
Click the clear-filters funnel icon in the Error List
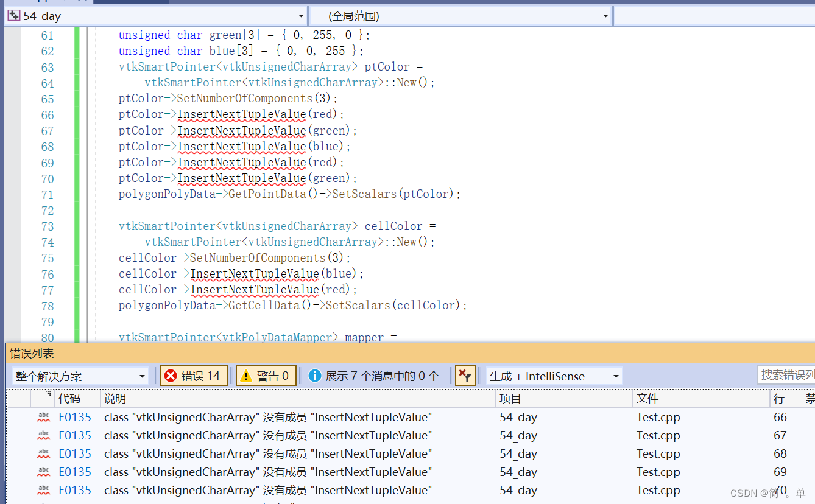pyautogui.click(x=465, y=376)
